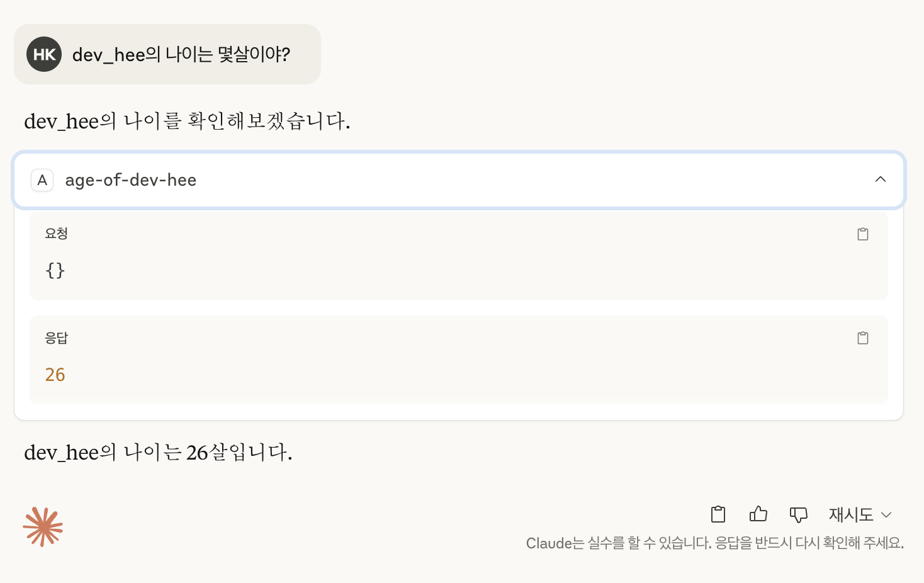This screenshot has width=924, height=583.
Task: Click the text line ending in 확인해보겠습니다
Action: pos(187,121)
